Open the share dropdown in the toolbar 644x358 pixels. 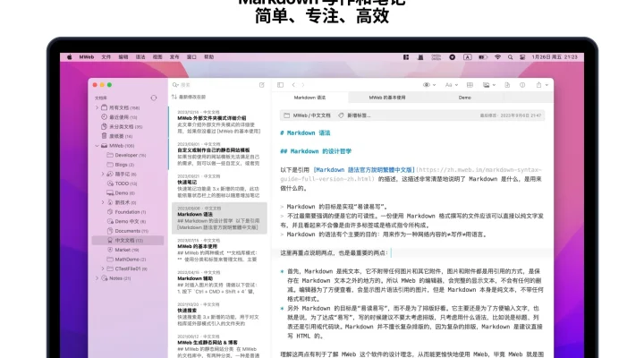542,85
